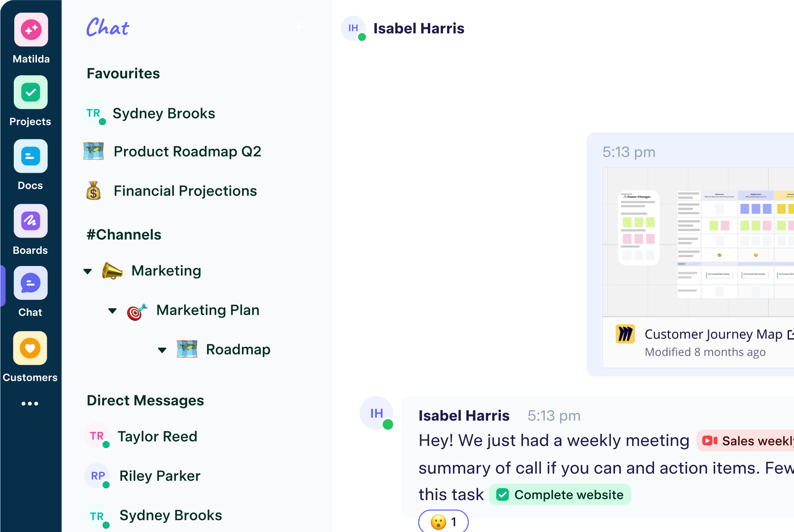The width and height of the screenshot is (794, 532).
Task: Open direct message with Riley Parker
Action: click(x=160, y=476)
